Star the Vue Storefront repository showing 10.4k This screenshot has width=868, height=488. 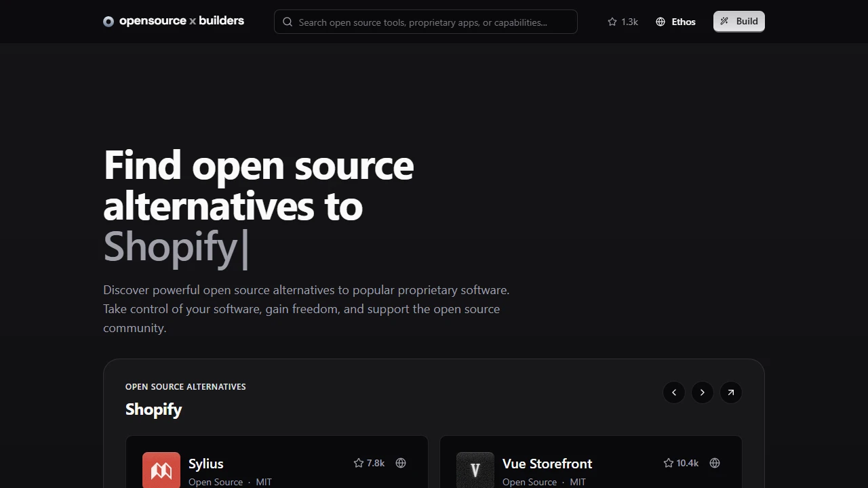[669, 463]
